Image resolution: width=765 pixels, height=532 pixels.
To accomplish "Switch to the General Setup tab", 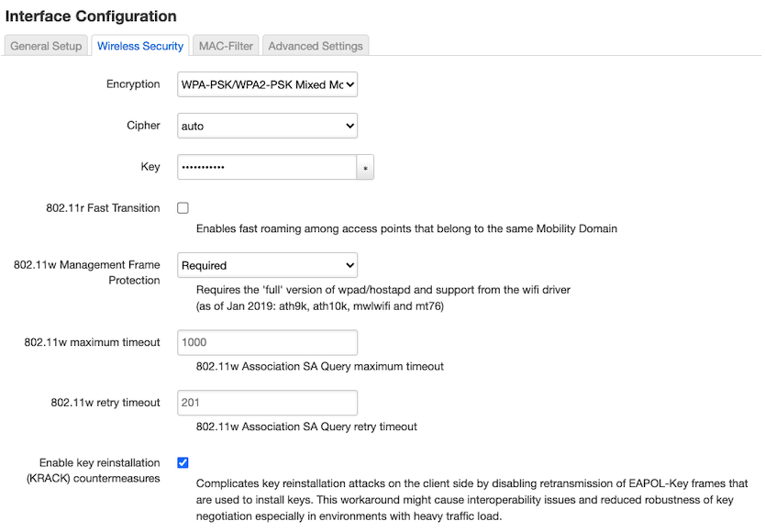I will pos(46,46).
